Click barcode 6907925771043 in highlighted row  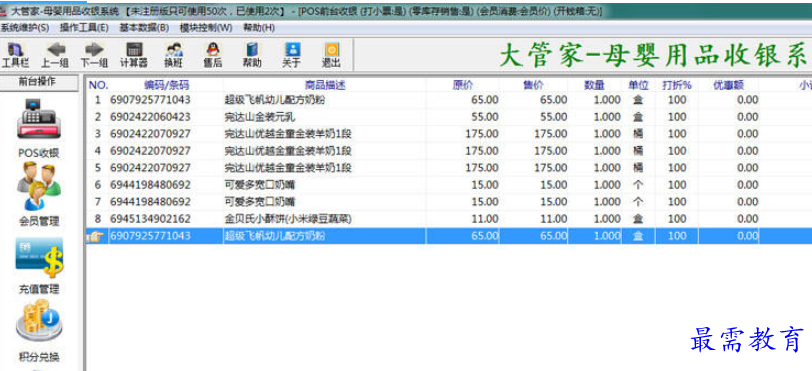coord(150,236)
